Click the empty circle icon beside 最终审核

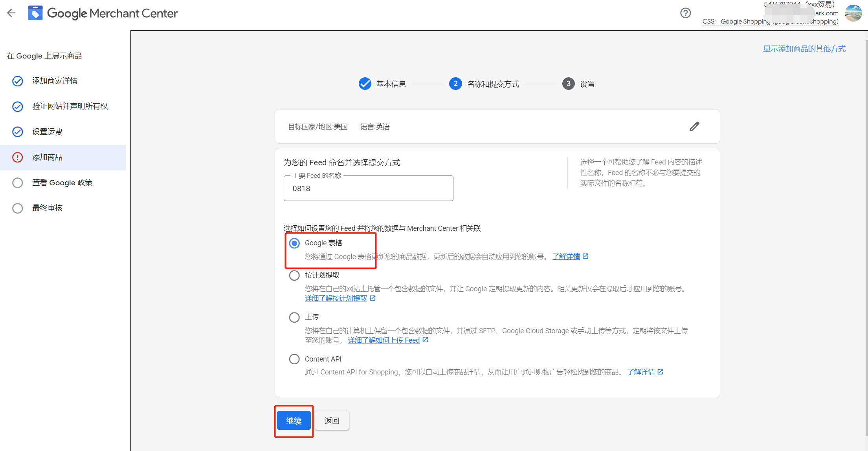(x=18, y=208)
